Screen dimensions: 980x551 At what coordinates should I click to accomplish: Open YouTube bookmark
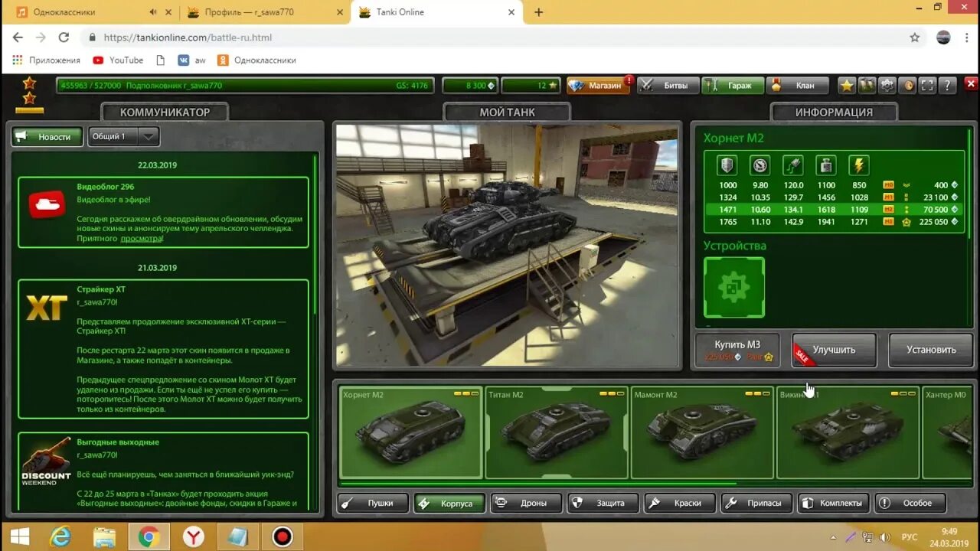[118, 60]
